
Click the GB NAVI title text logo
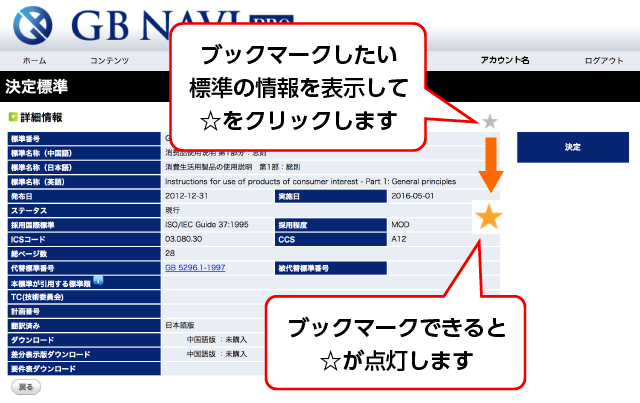(x=155, y=25)
